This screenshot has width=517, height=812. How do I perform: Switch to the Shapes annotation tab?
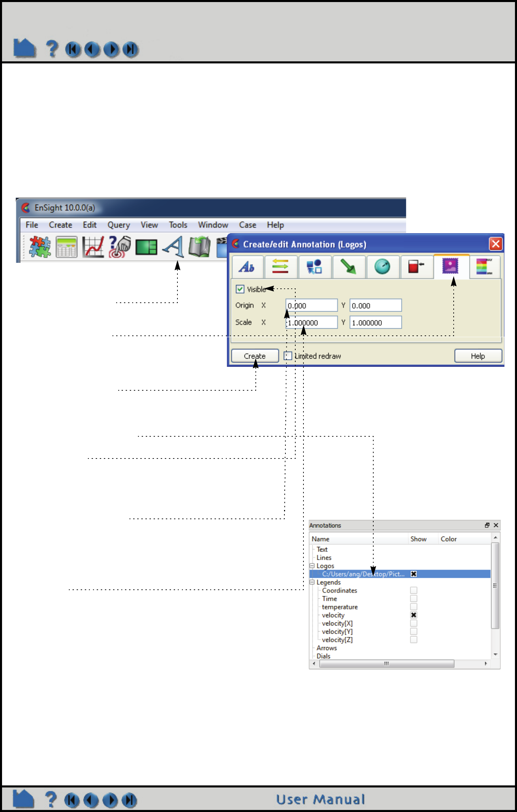pos(315,267)
